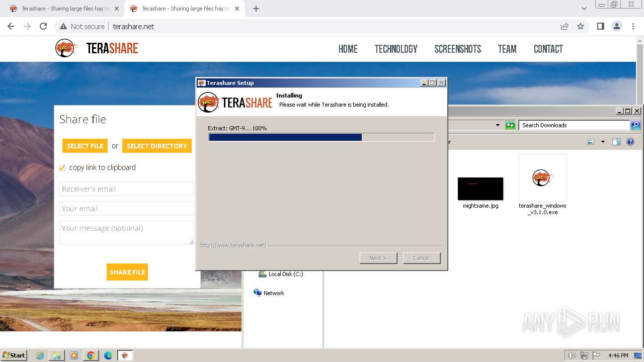Click the 4:46 PM taskbar clock
Image resolution: width=644 pixels, height=362 pixels.
point(618,355)
